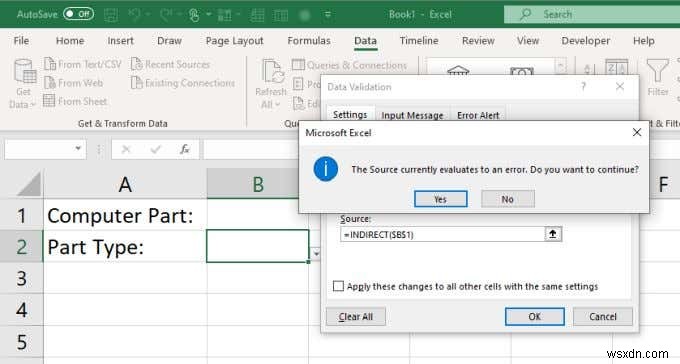Check 'Apply these changes to all other cells'
The width and height of the screenshot is (680, 364).
click(338, 286)
